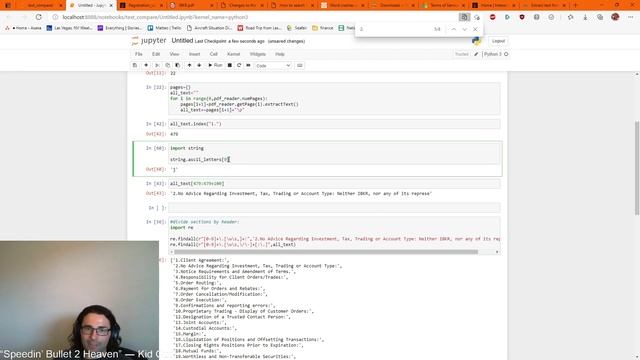
Task: Click the all_text.index code cell
Action: click(x=334, y=124)
